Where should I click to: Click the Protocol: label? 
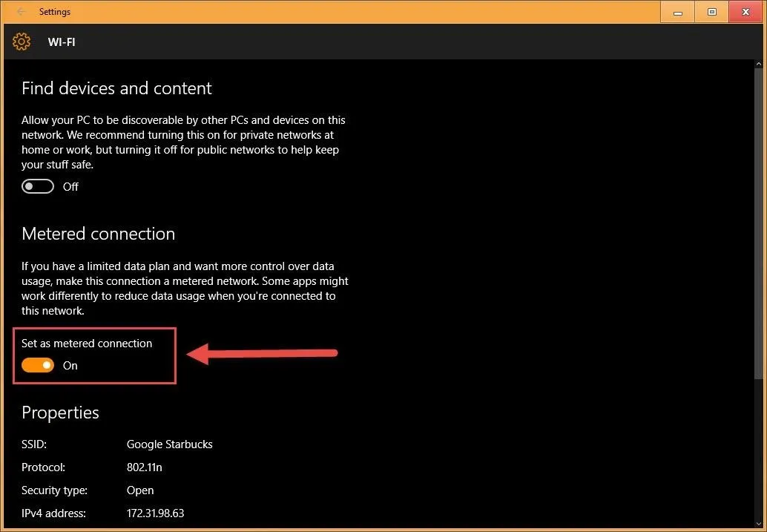point(44,467)
